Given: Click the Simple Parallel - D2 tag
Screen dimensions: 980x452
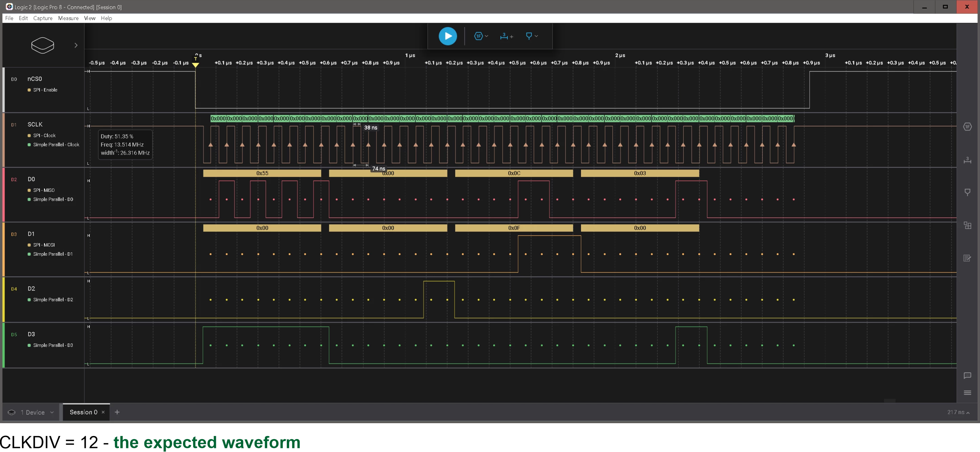Looking at the screenshot, I should (x=50, y=300).
